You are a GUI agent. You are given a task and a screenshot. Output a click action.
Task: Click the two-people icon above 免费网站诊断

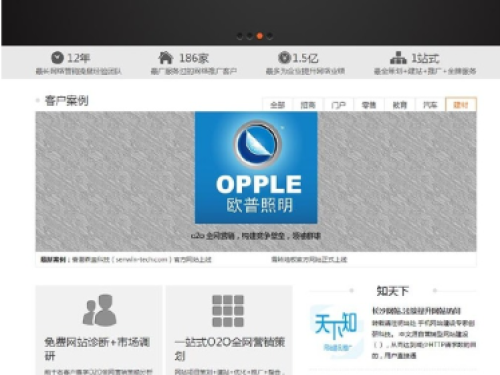pyautogui.click(x=99, y=310)
